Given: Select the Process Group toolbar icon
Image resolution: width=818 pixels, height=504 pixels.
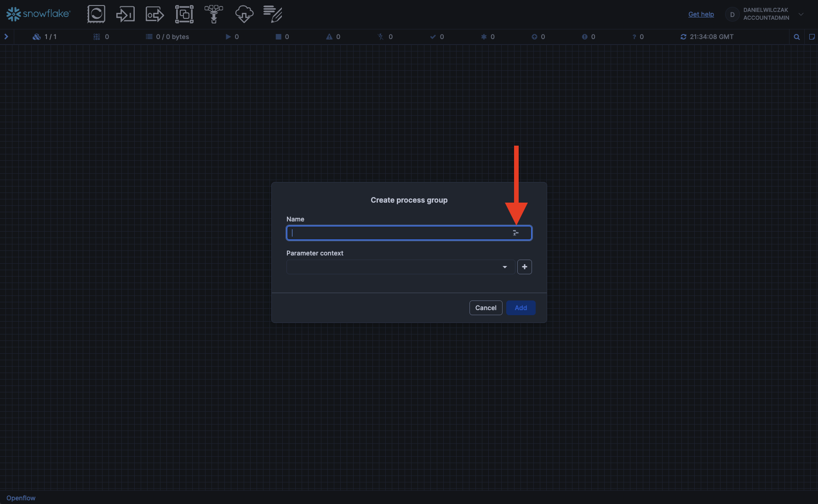Looking at the screenshot, I should [184, 14].
